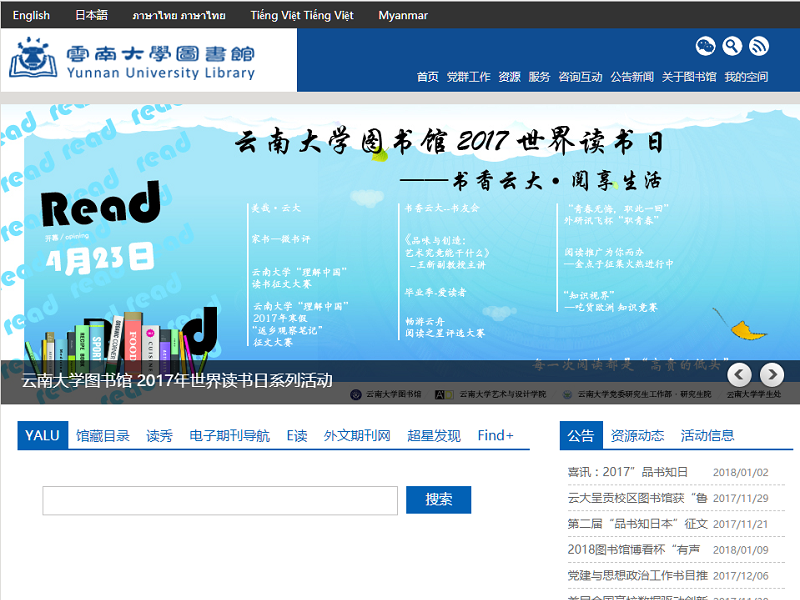Advance to next banner slide arrow
This screenshot has width=800, height=600.
[772, 375]
